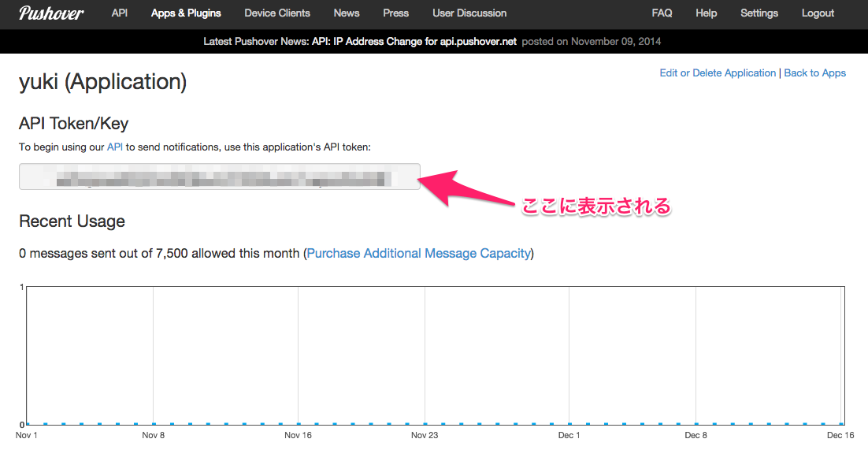Click the Dec 16 axis label
This screenshot has width=868, height=450.
pos(840,435)
